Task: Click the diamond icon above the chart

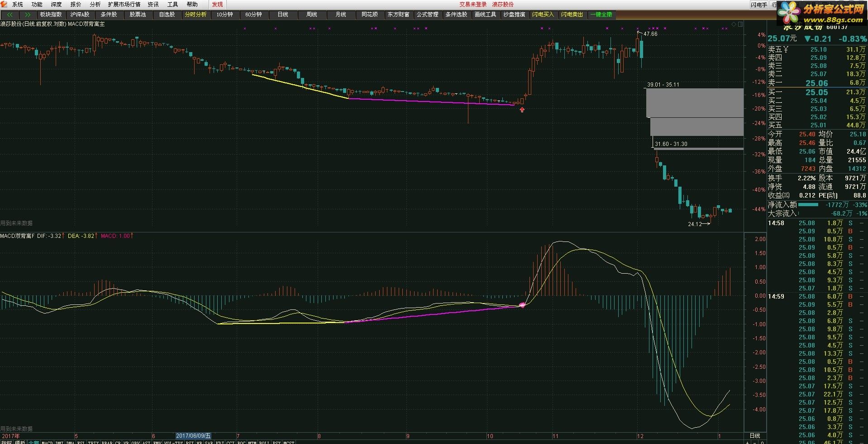Action: tap(734, 24)
